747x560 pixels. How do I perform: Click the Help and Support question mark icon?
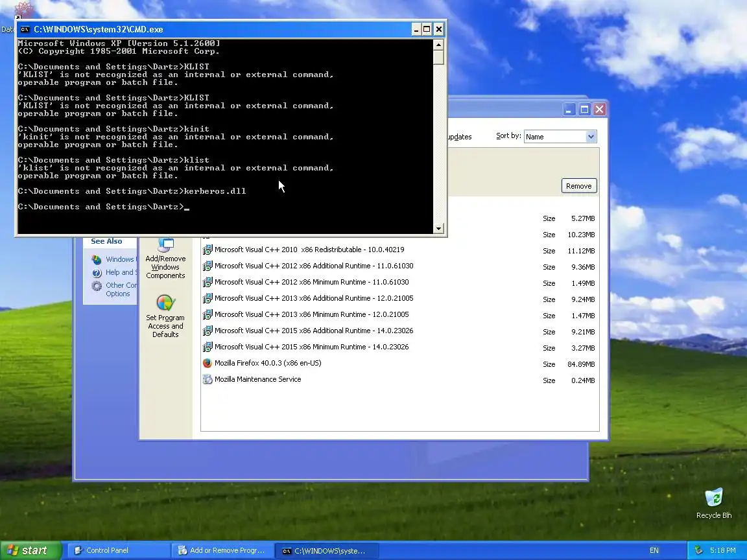coord(97,273)
